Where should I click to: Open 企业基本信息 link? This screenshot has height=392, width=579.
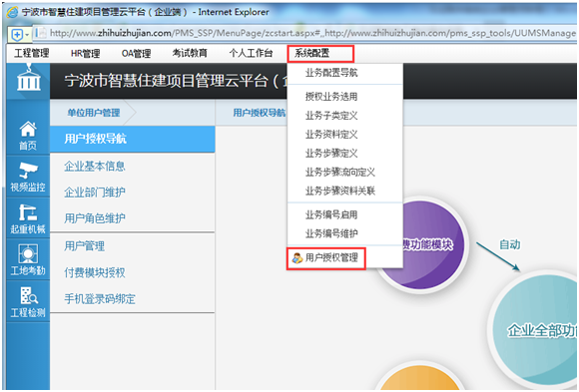point(95,167)
